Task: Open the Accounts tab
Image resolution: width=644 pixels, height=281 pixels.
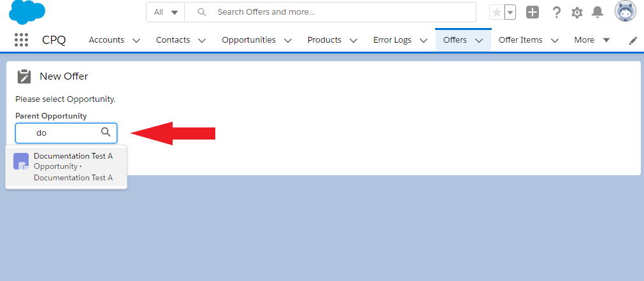Action: click(x=106, y=40)
